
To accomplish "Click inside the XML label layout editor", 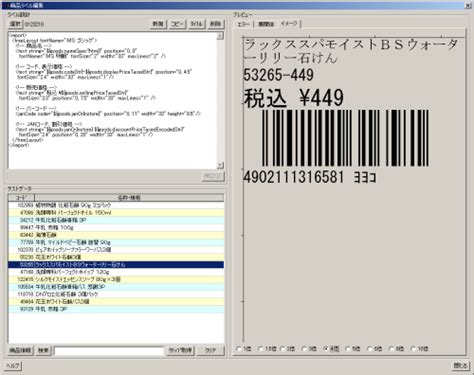I will click(112, 101).
